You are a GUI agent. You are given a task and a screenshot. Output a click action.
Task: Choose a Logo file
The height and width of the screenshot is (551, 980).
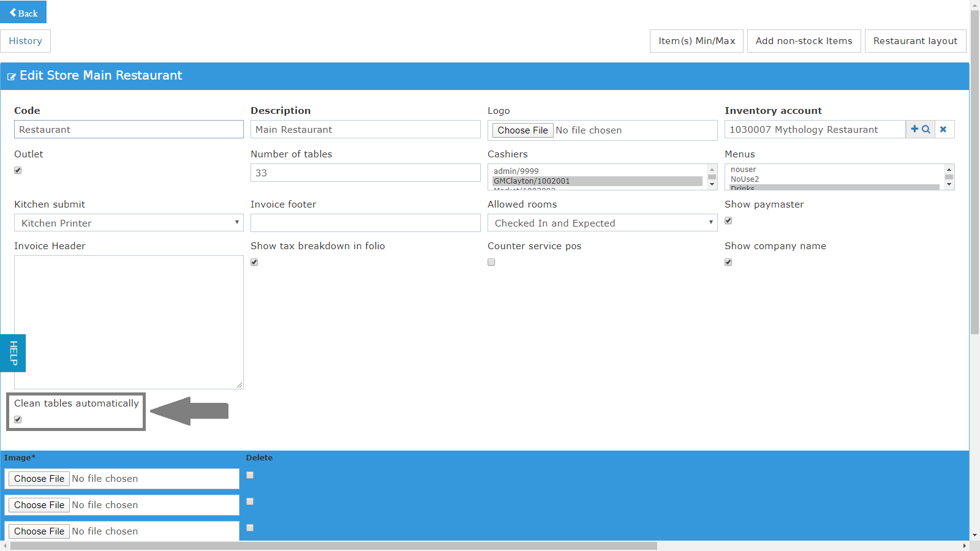tap(522, 130)
